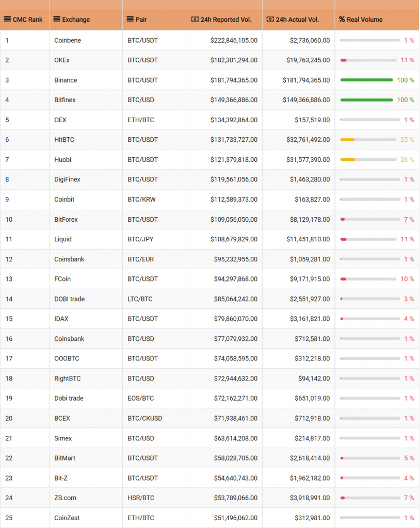Screen dimensions: 420x528
Task: Select Binance's green 100% volume bar
Action: tap(367, 80)
